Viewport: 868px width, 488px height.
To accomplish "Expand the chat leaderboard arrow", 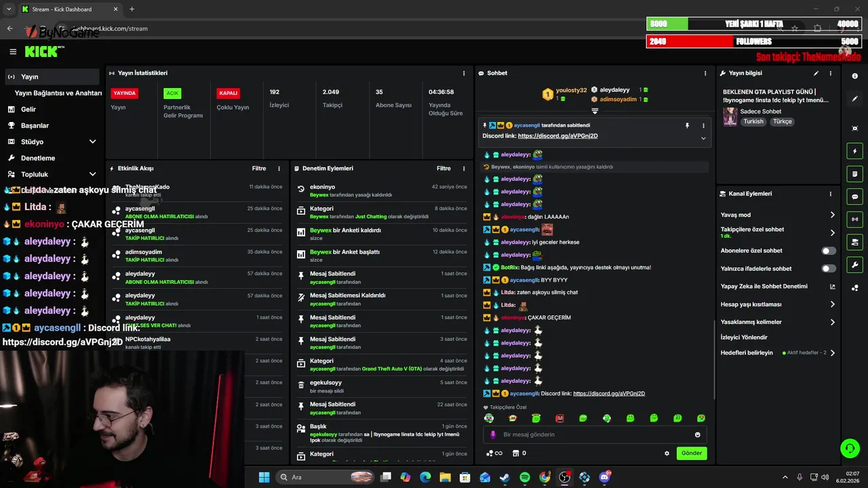I will click(x=595, y=110).
